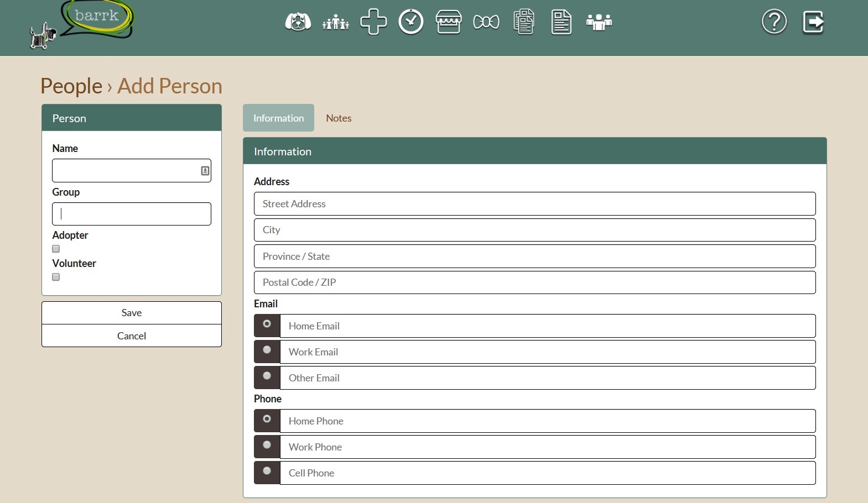Select Home Email as primary radio button
The width and height of the screenshot is (868, 503).
(267, 324)
